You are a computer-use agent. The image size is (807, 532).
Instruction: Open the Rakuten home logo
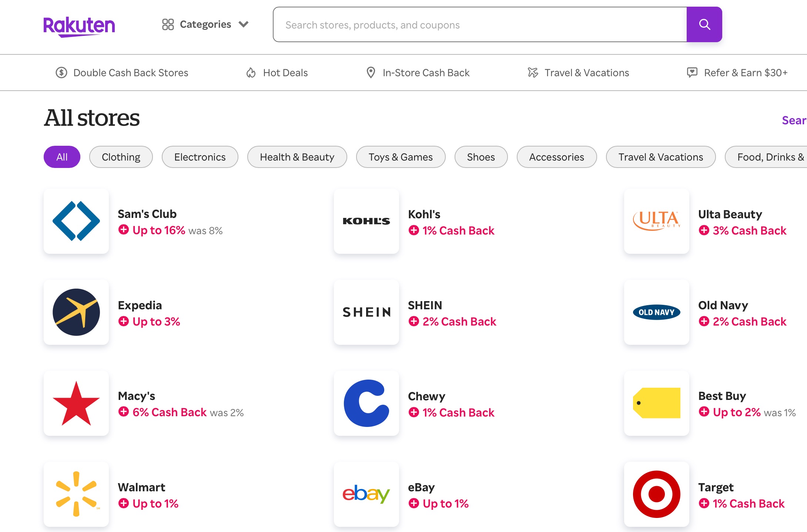(79, 26)
